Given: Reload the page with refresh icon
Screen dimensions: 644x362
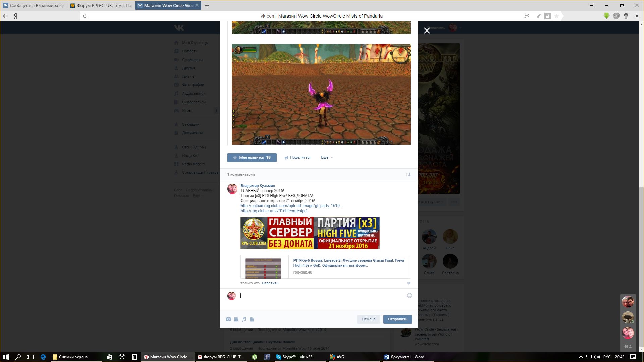Looking at the screenshot, I should click(85, 16).
